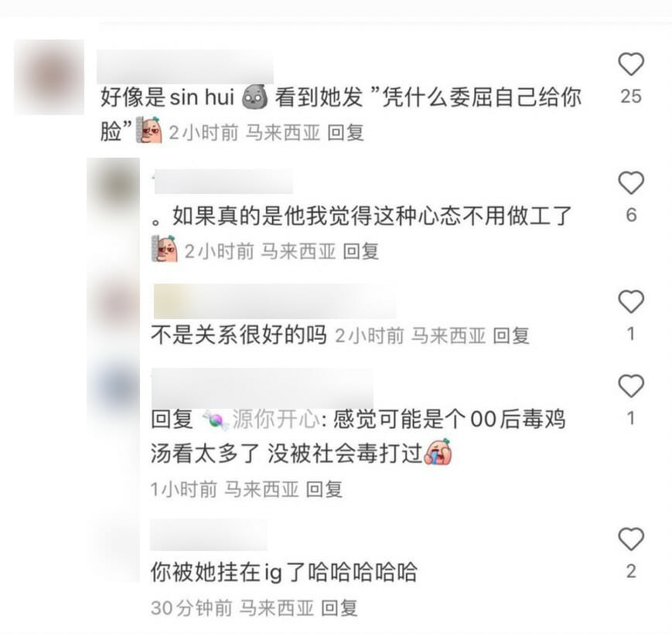
Task: Like the comment with 6 likes
Action: click(631, 183)
